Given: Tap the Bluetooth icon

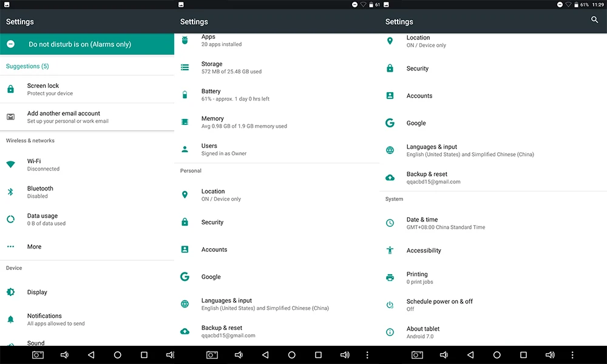Looking at the screenshot, I should point(11,192).
